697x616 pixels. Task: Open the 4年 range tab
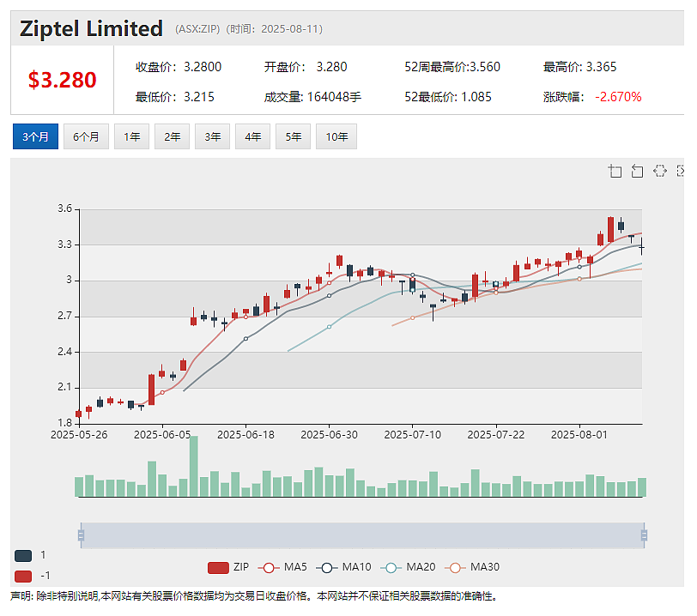pyautogui.click(x=252, y=136)
